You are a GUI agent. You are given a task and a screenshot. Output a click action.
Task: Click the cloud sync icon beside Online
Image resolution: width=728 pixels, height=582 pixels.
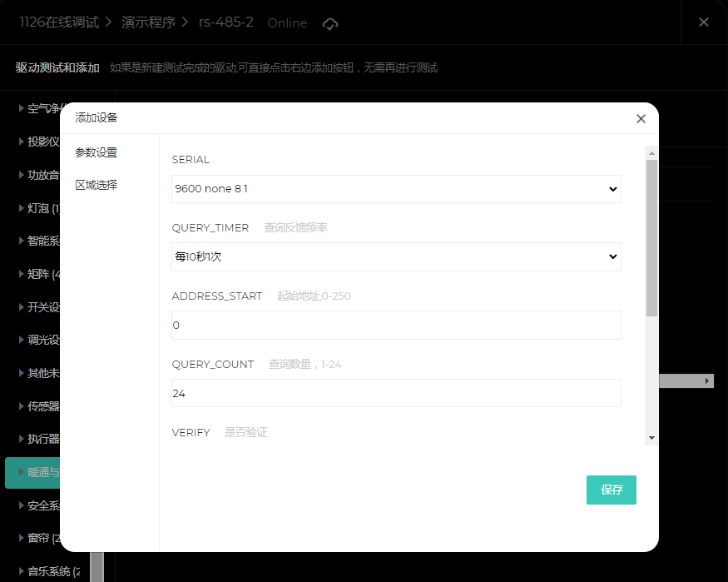tap(330, 23)
